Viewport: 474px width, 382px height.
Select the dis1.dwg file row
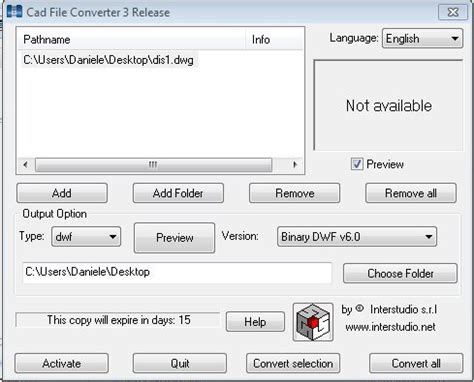click(109, 60)
